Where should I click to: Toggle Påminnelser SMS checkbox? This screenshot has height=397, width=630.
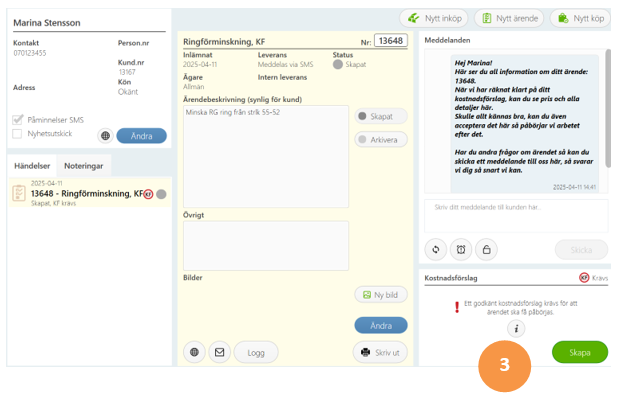(17, 120)
